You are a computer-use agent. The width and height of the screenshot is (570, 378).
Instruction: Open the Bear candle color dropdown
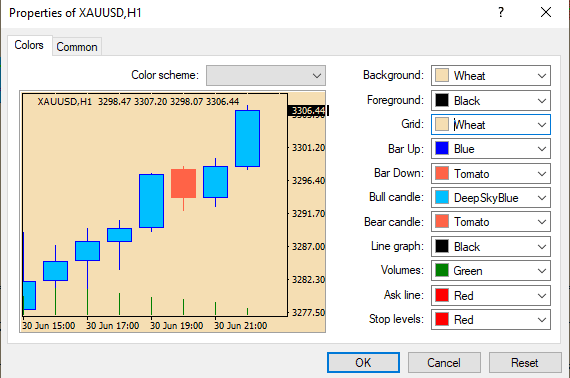point(491,222)
